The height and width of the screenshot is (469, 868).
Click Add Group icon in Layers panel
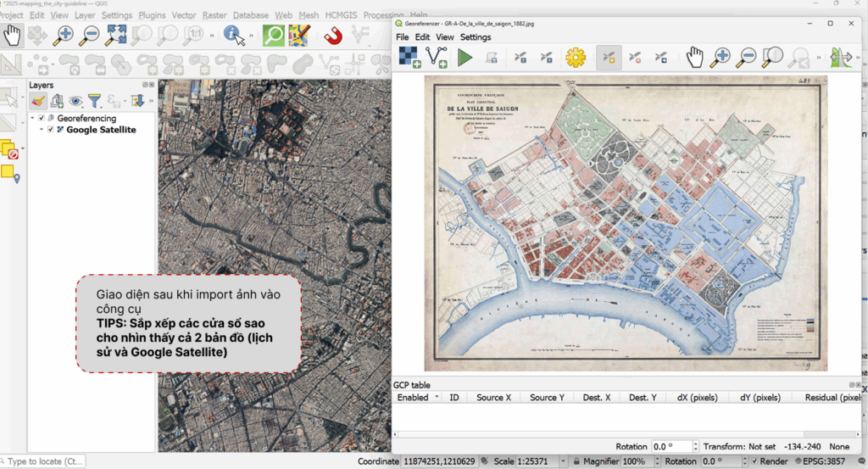click(x=57, y=101)
